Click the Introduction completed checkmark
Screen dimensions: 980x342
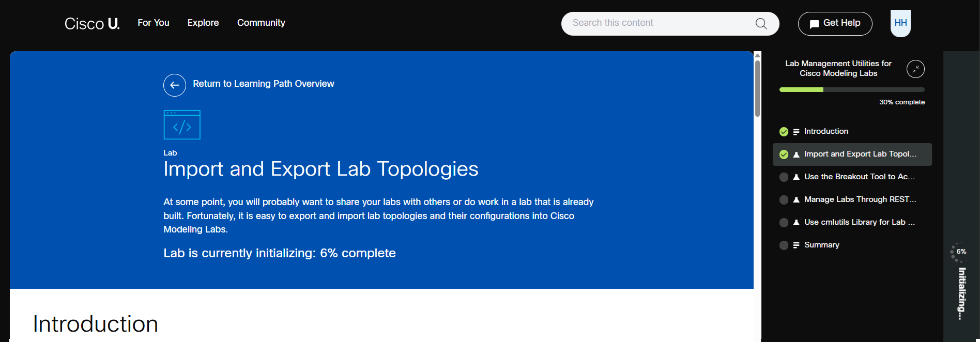(784, 132)
